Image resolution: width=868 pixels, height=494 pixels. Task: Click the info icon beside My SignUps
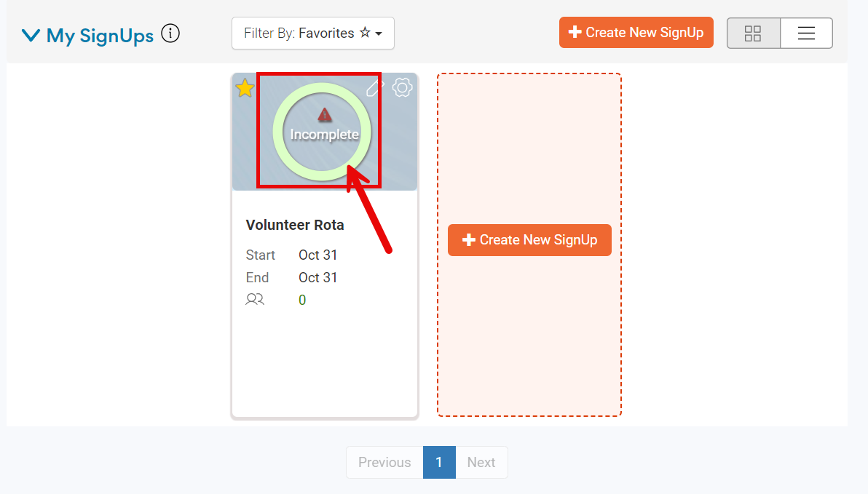(x=170, y=33)
